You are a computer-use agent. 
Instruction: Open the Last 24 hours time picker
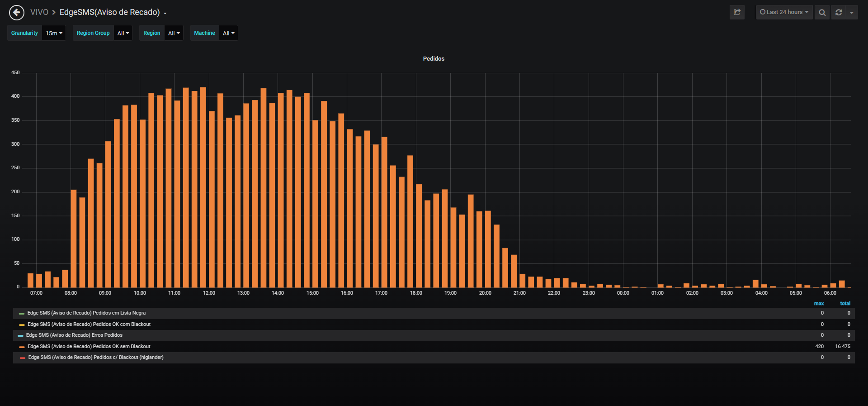pos(784,12)
